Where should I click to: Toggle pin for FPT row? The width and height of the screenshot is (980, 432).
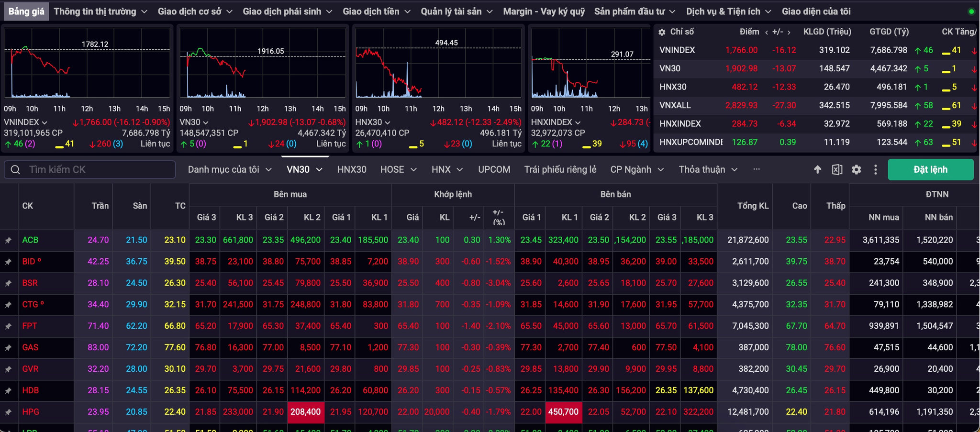[x=8, y=326]
